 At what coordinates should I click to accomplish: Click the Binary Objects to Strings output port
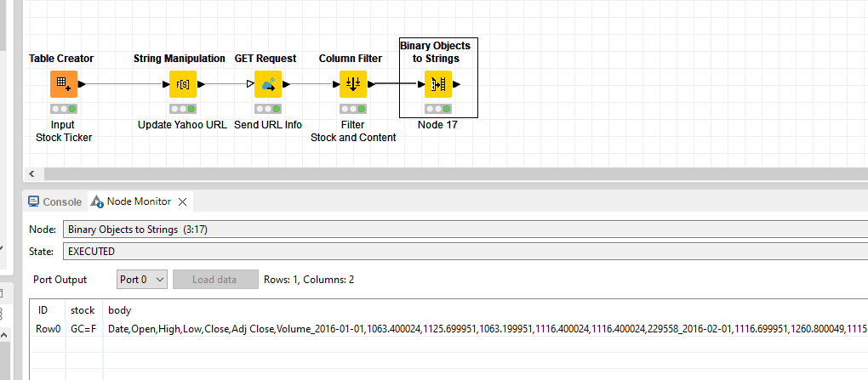[456, 85]
